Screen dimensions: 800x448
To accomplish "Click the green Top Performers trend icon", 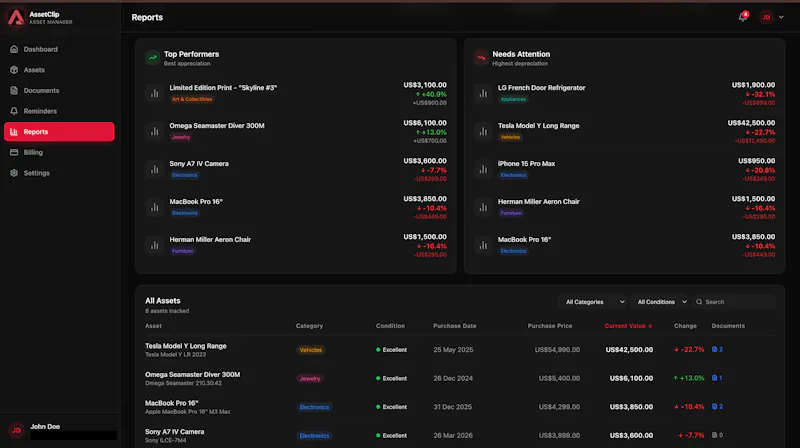I will click(x=152, y=58).
